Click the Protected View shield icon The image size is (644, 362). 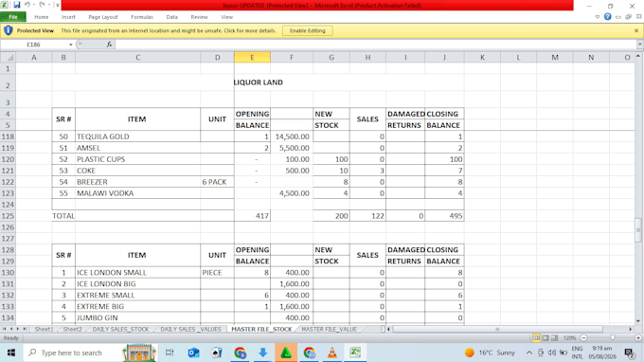(x=9, y=30)
